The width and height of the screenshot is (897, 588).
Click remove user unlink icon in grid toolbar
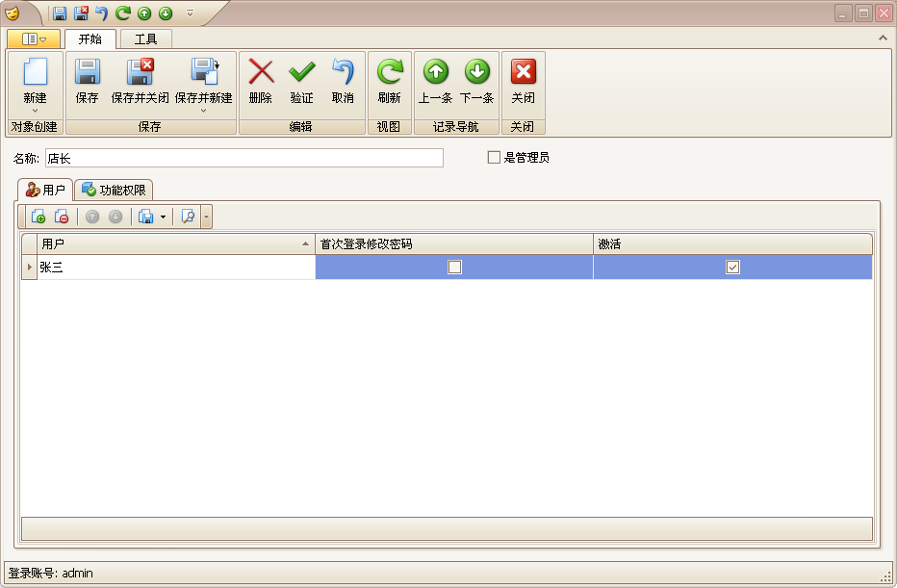[x=62, y=217]
